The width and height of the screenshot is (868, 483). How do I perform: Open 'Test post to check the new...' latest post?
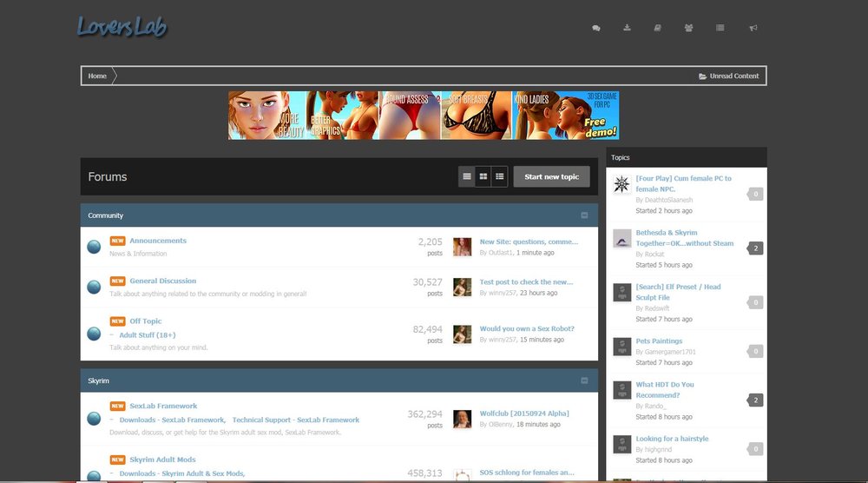[526, 282]
